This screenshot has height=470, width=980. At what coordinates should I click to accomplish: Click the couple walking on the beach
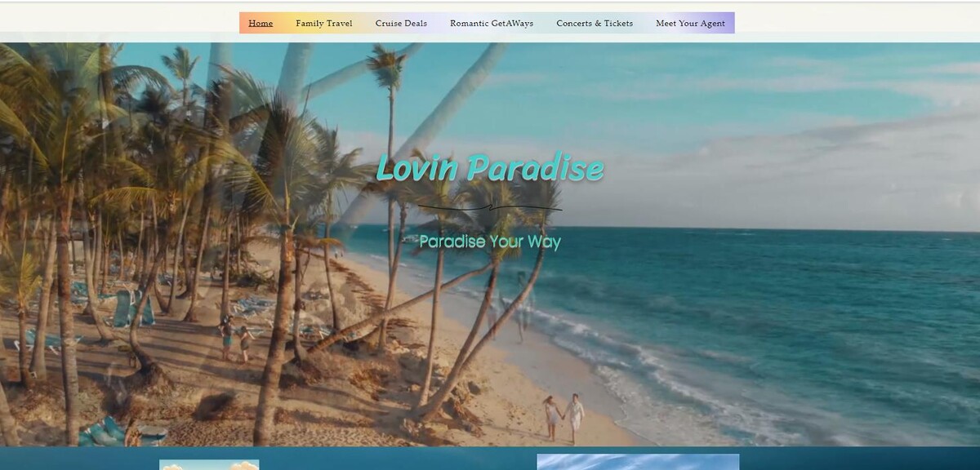point(564,416)
